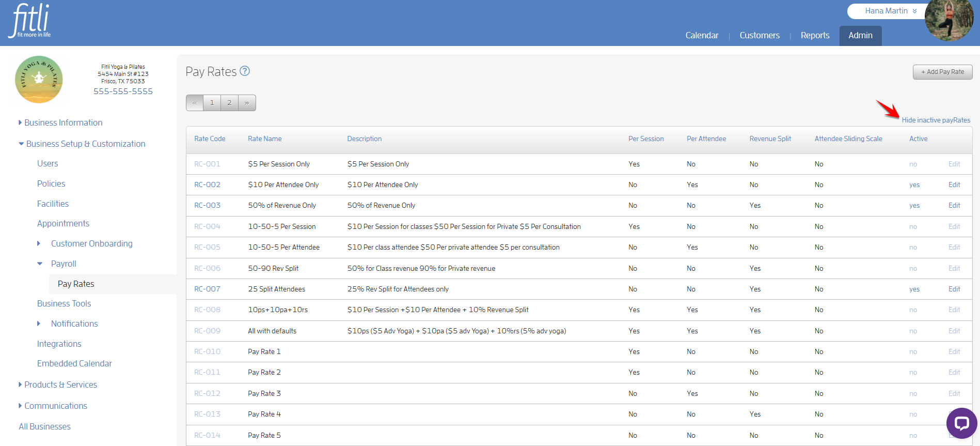This screenshot has width=980, height=446.
Task: Go to previous page of pay rates
Action: click(195, 103)
